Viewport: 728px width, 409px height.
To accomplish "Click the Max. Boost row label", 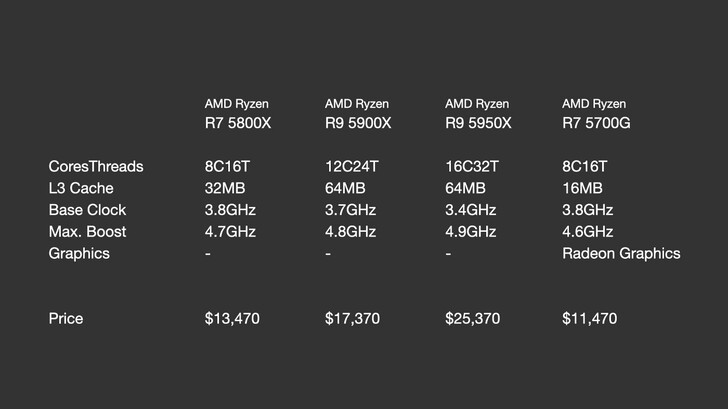I will tap(87, 232).
